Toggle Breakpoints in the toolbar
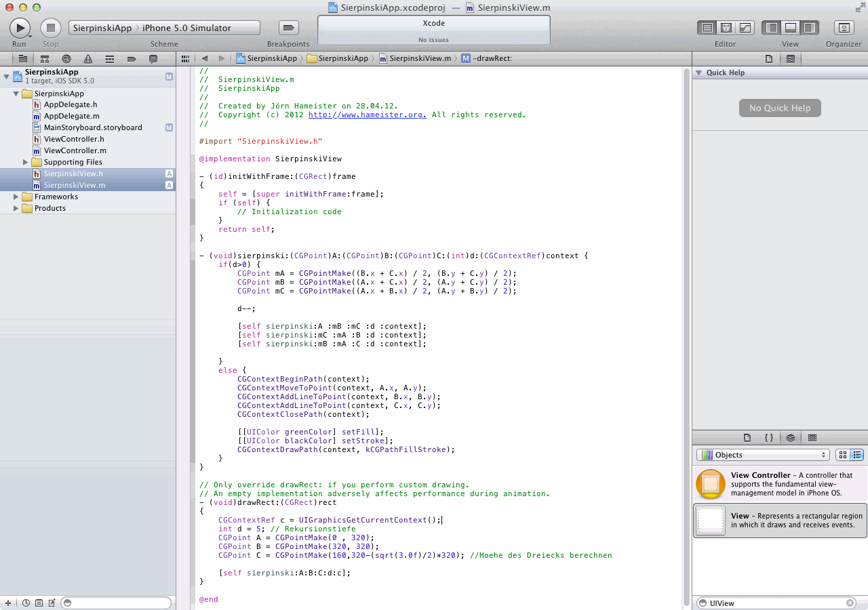 [x=289, y=28]
